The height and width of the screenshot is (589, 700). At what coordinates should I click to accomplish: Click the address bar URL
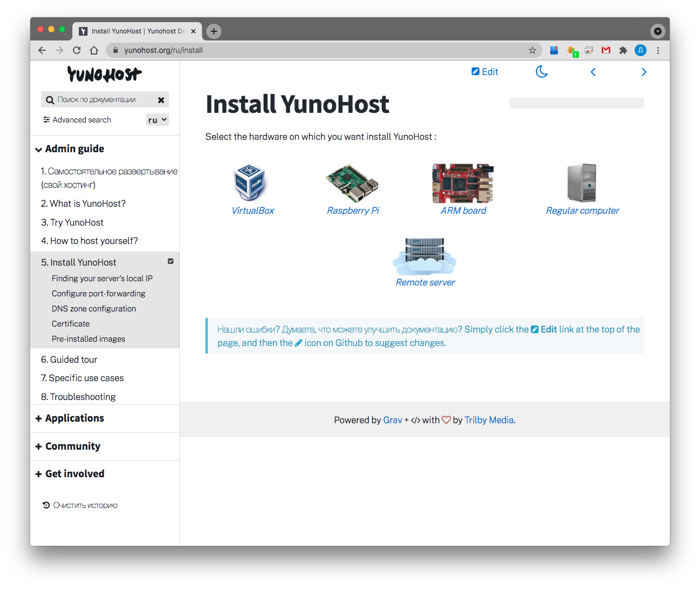pos(164,50)
